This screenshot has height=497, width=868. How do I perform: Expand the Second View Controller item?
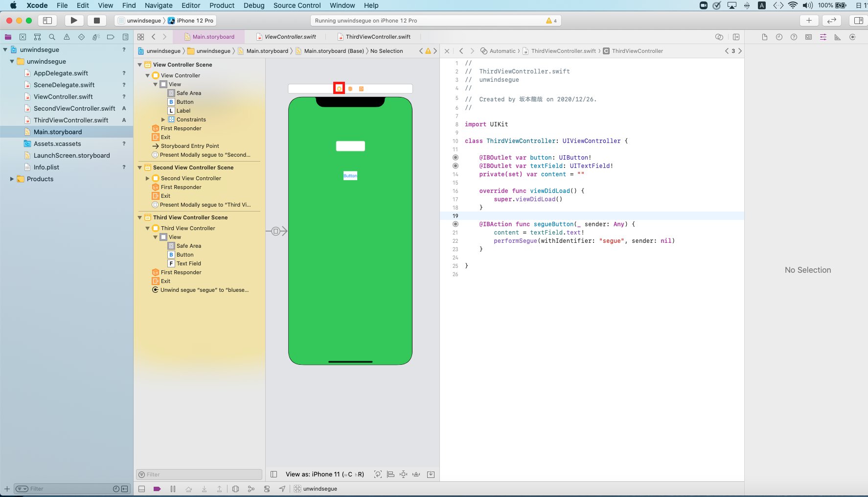click(148, 178)
